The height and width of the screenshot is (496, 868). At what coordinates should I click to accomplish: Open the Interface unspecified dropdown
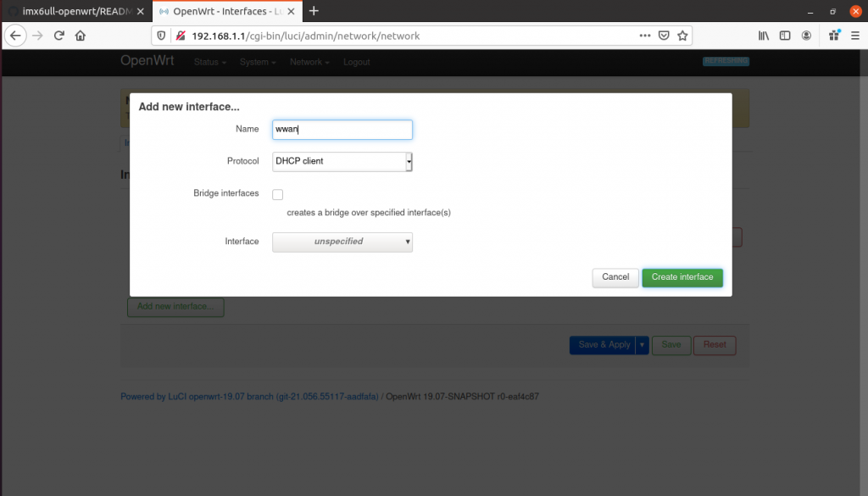click(x=342, y=242)
